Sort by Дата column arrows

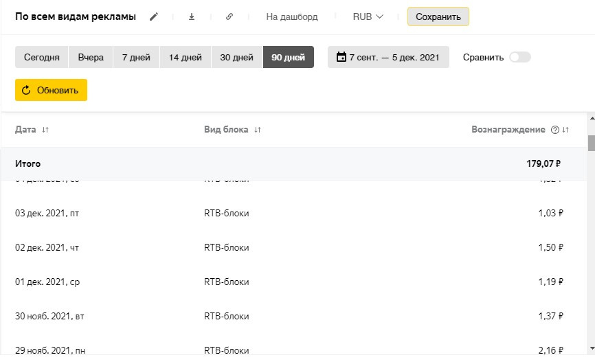click(x=45, y=130)
